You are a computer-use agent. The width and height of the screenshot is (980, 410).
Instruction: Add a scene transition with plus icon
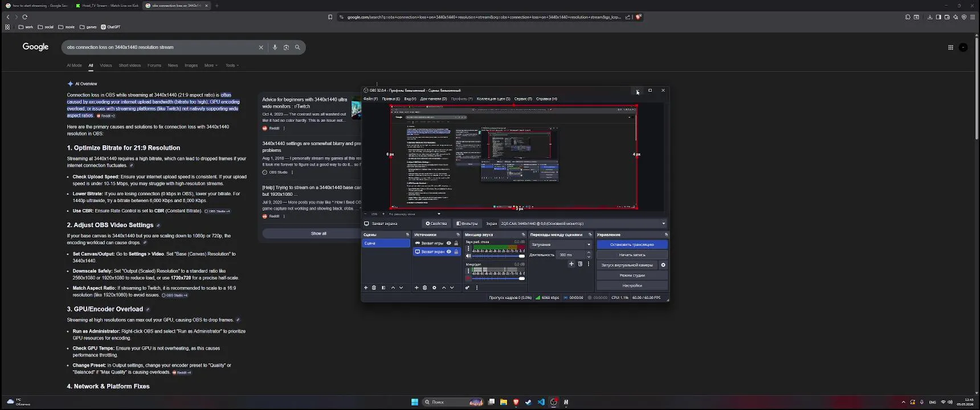coord(571,264)
